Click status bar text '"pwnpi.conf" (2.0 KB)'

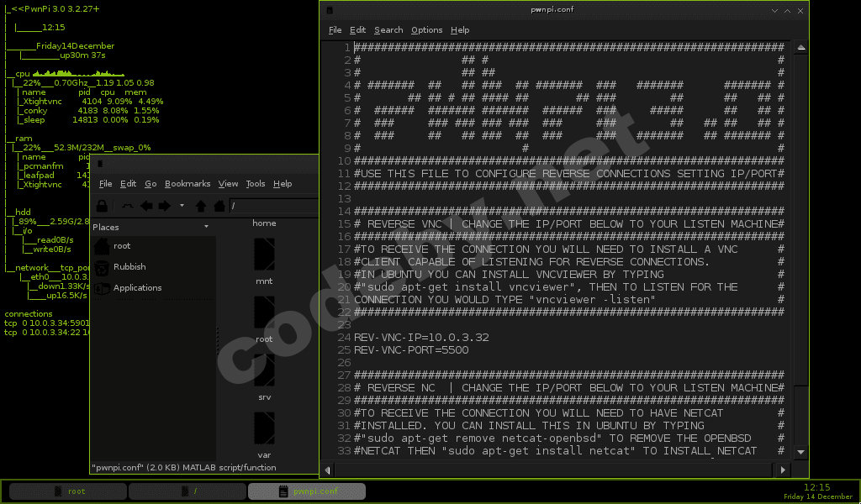pos(136,468)
